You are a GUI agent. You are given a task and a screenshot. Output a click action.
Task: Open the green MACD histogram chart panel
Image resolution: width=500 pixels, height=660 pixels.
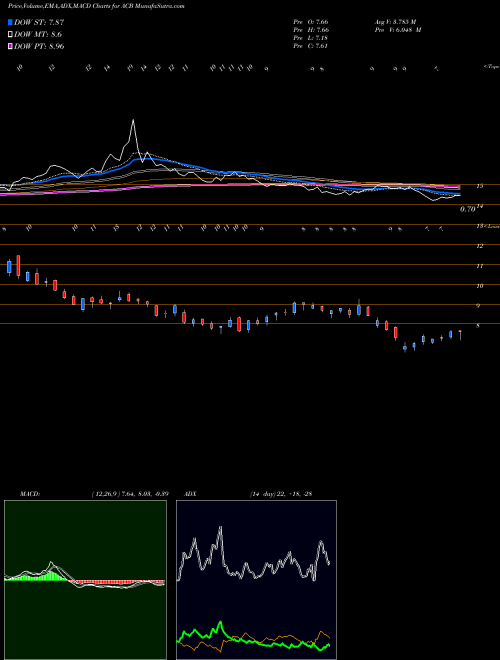[85, 580]
